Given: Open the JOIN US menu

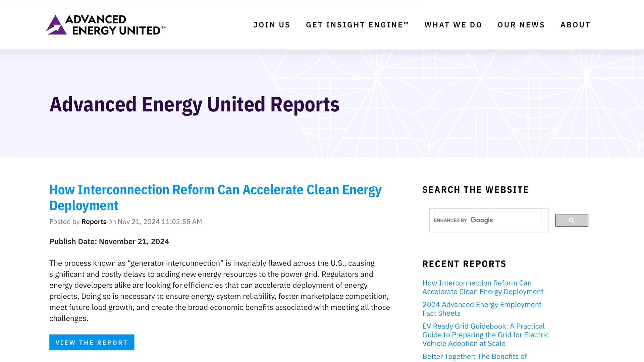Looking at the screenshot, I should pyautogui.click(x=272, y=24).
